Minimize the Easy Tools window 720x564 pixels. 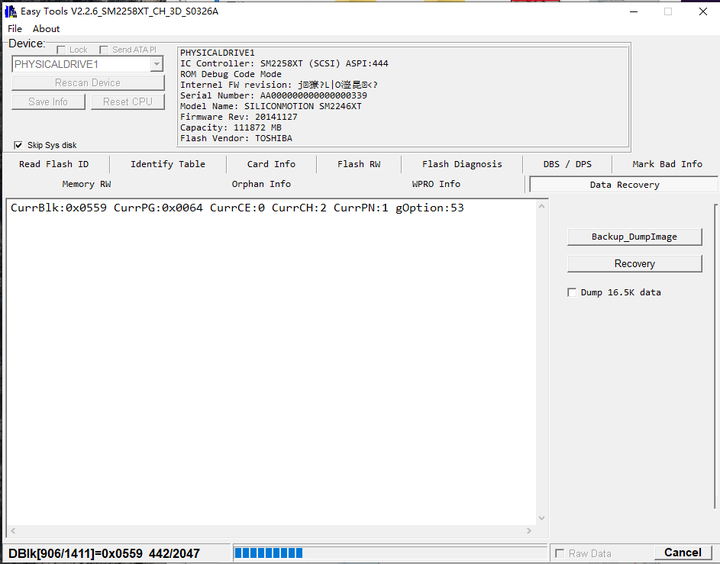pos(634,11)
